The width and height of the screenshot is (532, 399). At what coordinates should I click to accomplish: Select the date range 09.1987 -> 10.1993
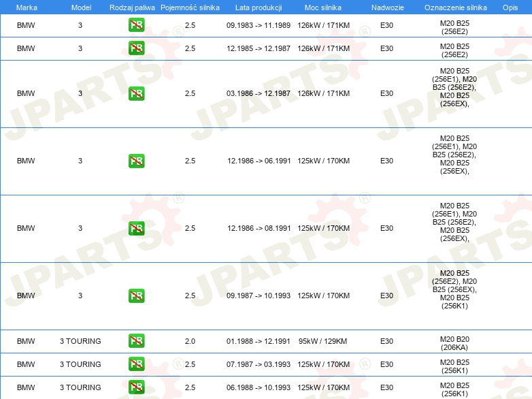(x=259, y=296)
